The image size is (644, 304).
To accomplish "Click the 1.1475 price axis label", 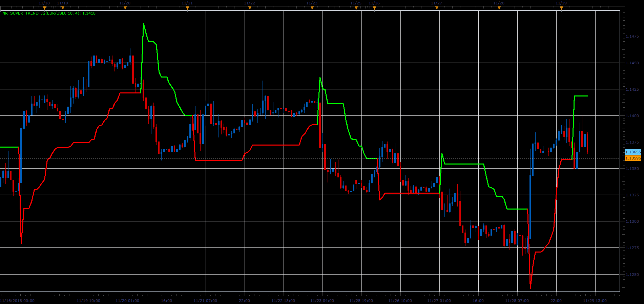I will 632,36.
